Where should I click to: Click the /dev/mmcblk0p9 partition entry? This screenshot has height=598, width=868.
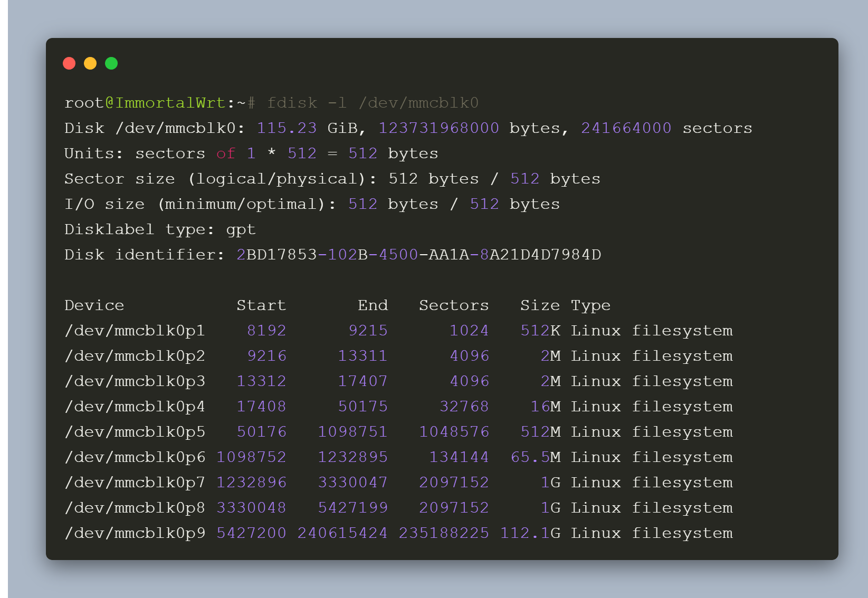coord(135,533)
